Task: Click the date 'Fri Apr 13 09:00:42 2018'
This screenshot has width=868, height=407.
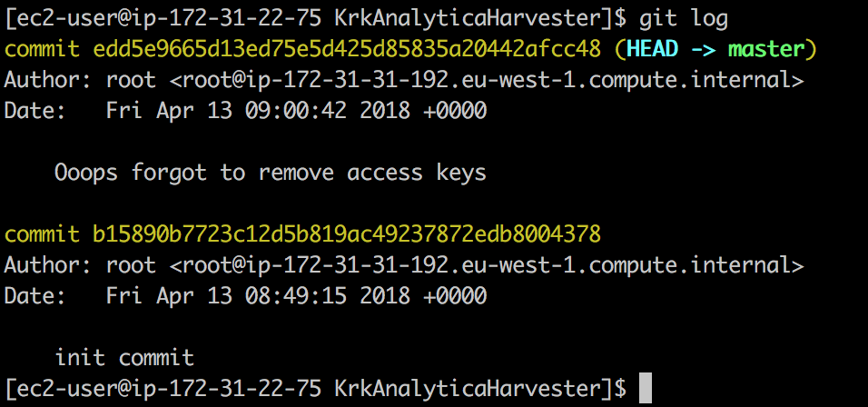Action: tap(258, 111)
